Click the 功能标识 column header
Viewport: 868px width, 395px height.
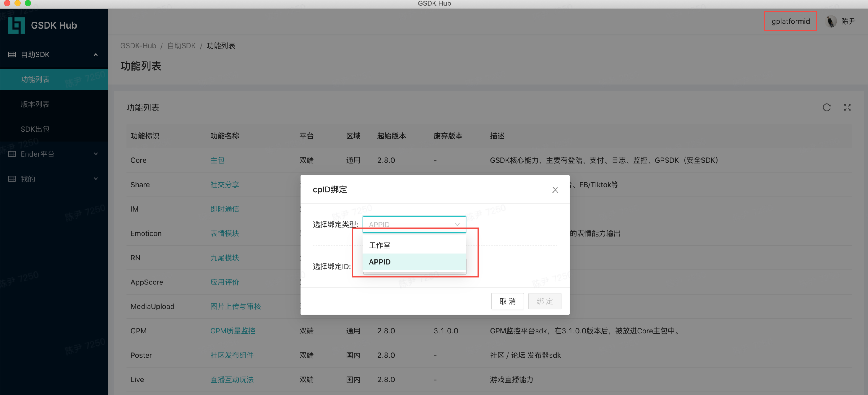[x=145, y=136]
